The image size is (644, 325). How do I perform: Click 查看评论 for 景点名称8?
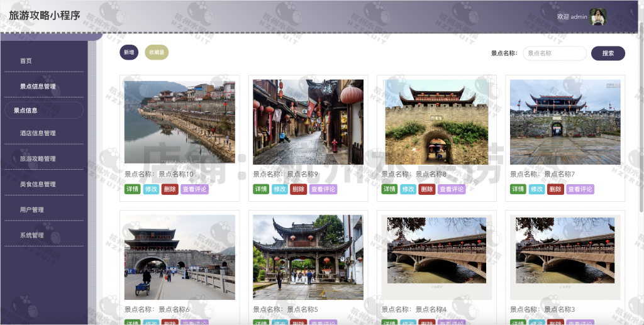click(452, 189)
